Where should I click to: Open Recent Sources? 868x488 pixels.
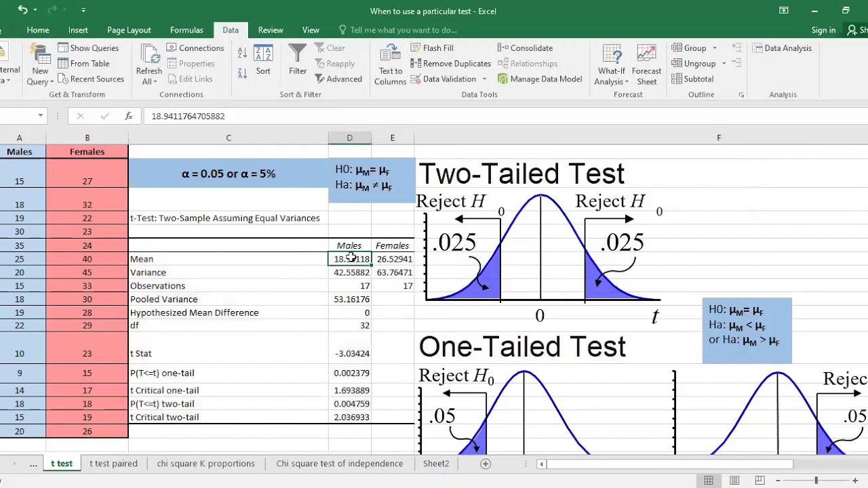click(91, 79)
